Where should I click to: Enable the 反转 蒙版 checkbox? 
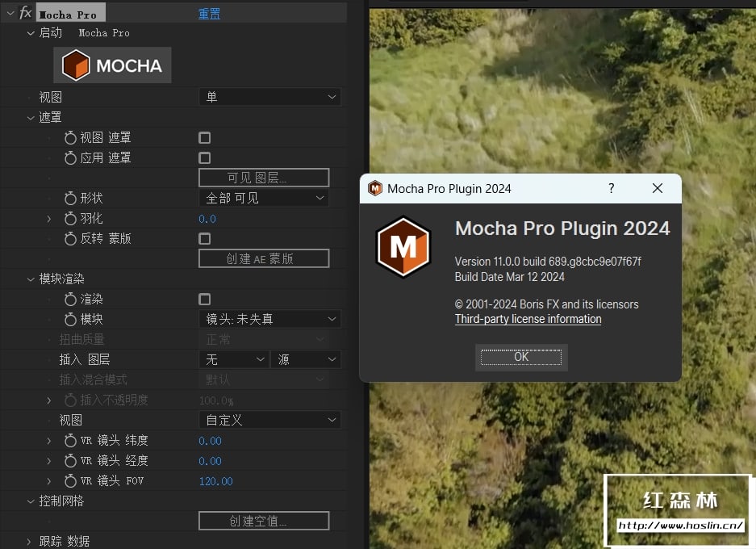[204, 239]
